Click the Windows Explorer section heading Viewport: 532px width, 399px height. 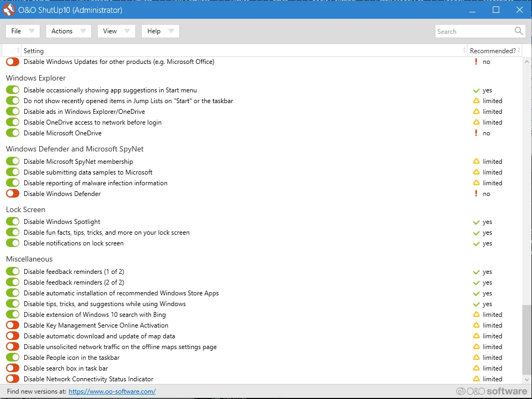click(x=35, y=78)
